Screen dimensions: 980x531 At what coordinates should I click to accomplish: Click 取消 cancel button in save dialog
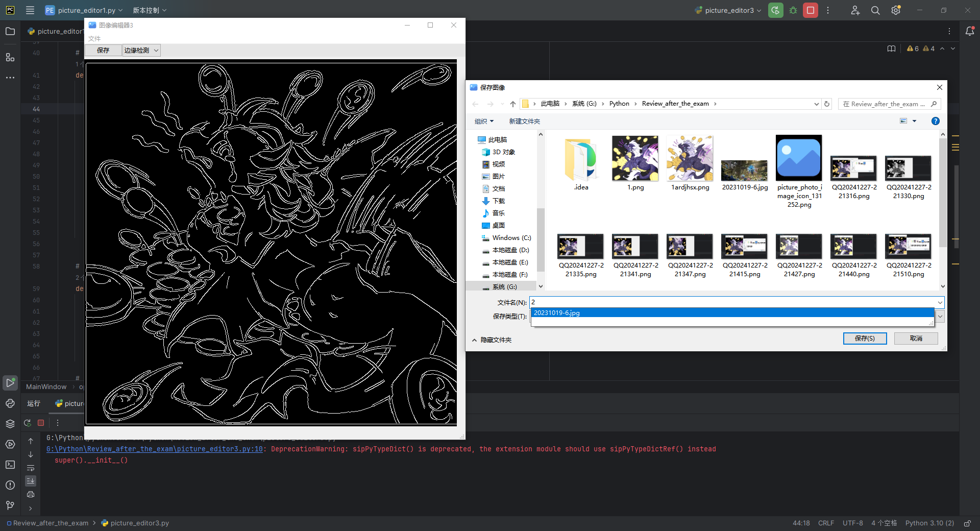tap(916, 339)
